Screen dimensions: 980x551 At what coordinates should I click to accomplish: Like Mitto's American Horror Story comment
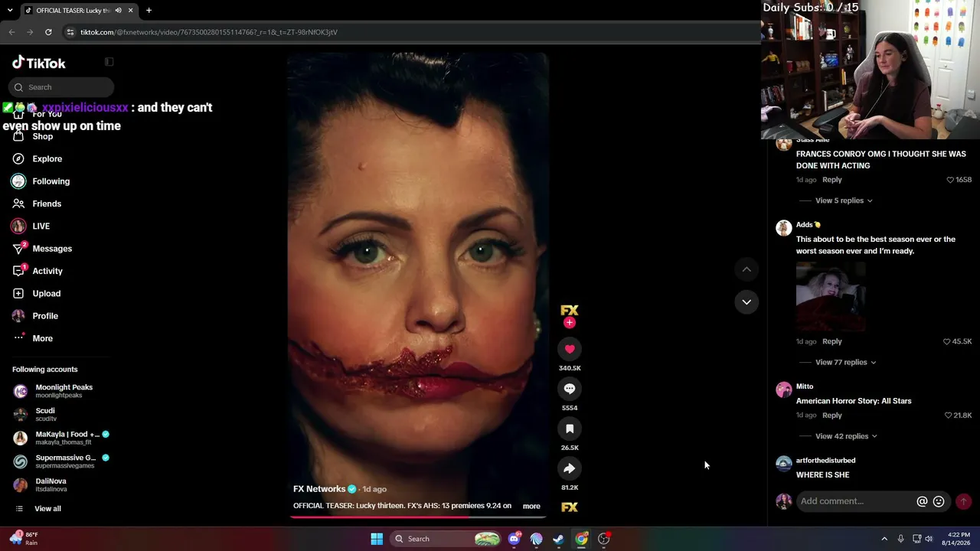point(948,416)
